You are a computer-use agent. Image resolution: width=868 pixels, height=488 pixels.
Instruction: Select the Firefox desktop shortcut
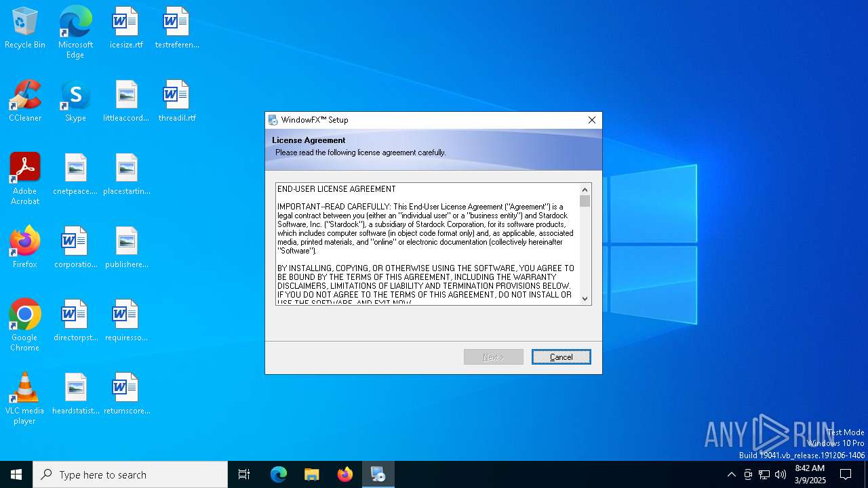(x=25, y=248)
